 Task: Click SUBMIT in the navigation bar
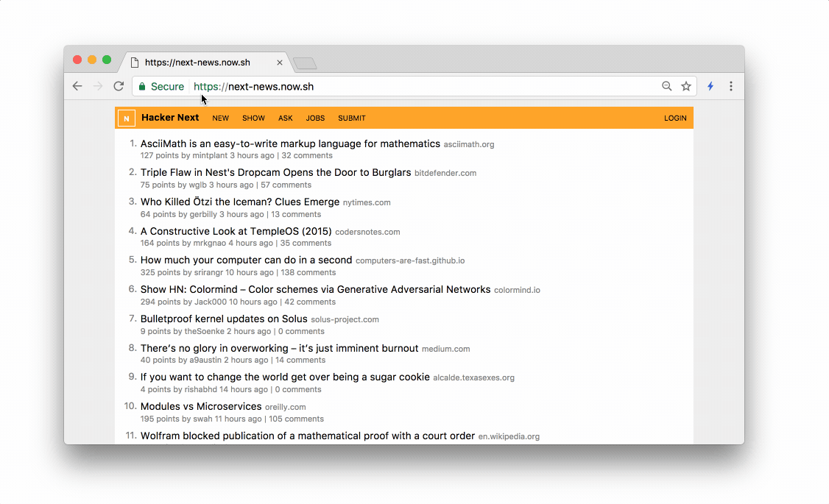(x=351, y=118)
